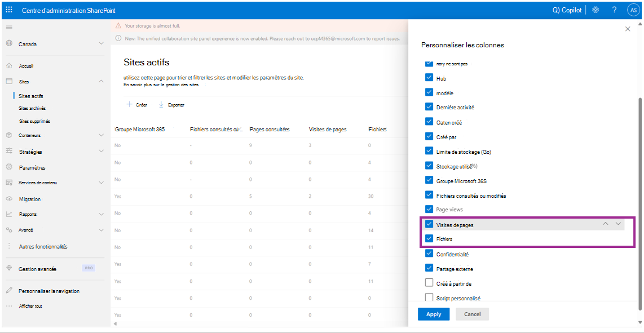Click the Stratégies sliders icon
644x333 pixels.
tap(9, 151)
